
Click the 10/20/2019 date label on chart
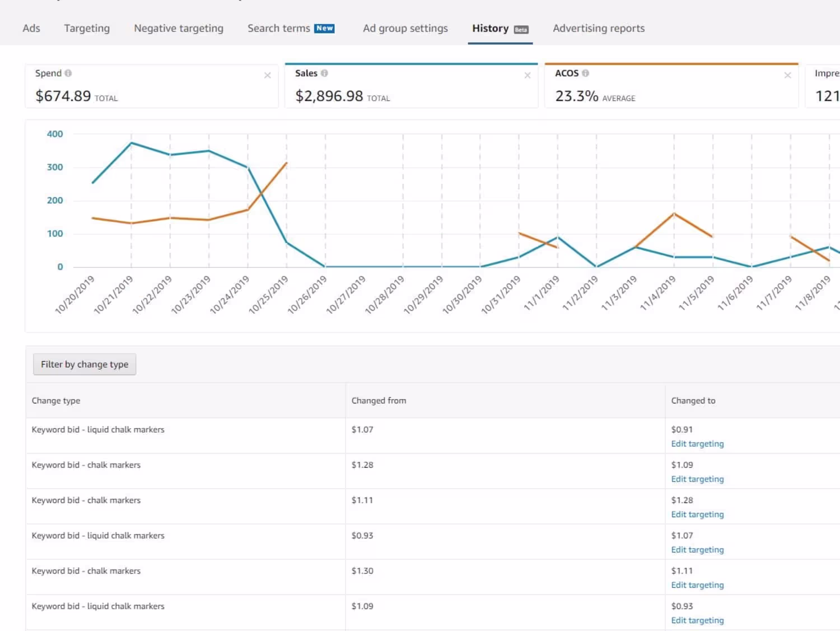coord(74,294)
